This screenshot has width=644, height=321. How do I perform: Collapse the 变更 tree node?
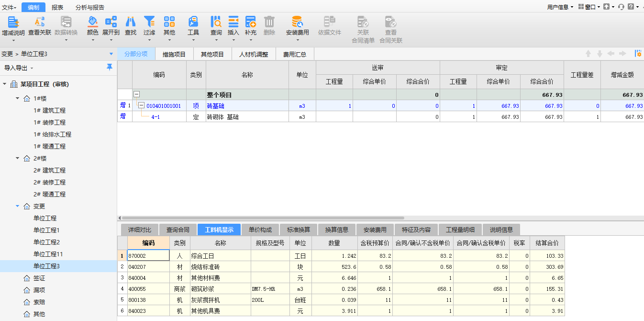tap(18, 206)
